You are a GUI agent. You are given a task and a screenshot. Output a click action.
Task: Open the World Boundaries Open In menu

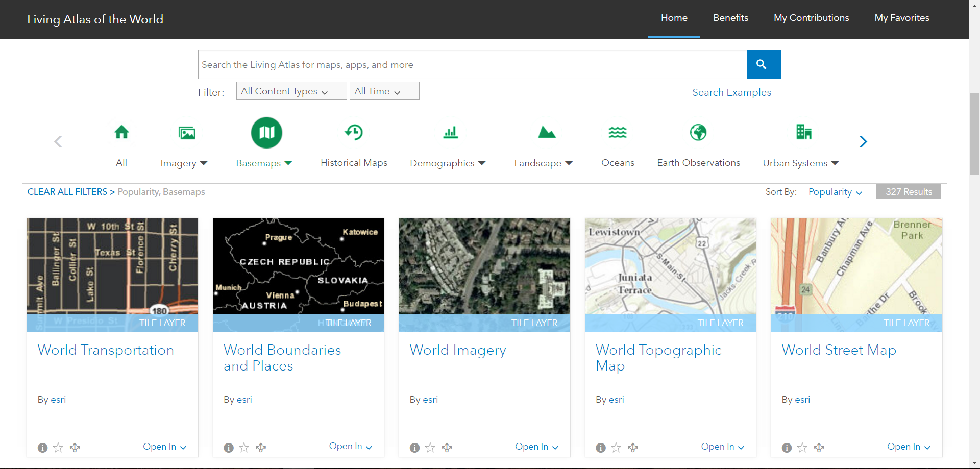coord(350,446)
